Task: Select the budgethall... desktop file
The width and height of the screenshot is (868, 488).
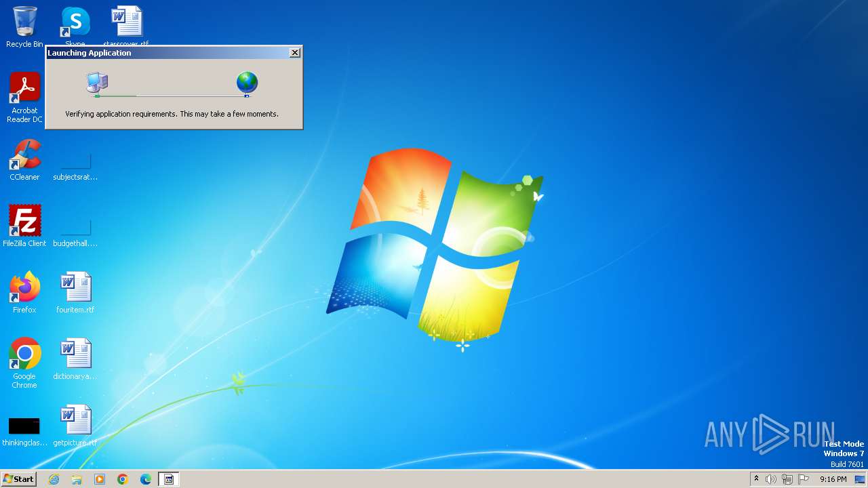Action: point(75,231)
